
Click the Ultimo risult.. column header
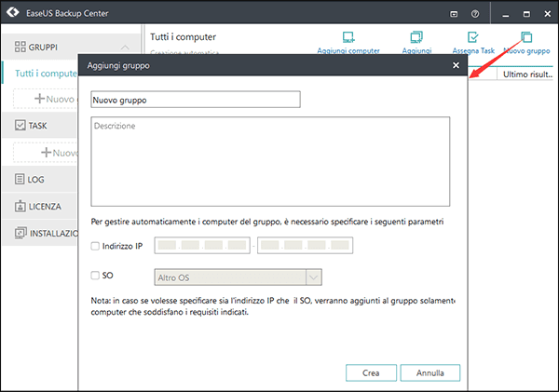click(x=527, y=74)
